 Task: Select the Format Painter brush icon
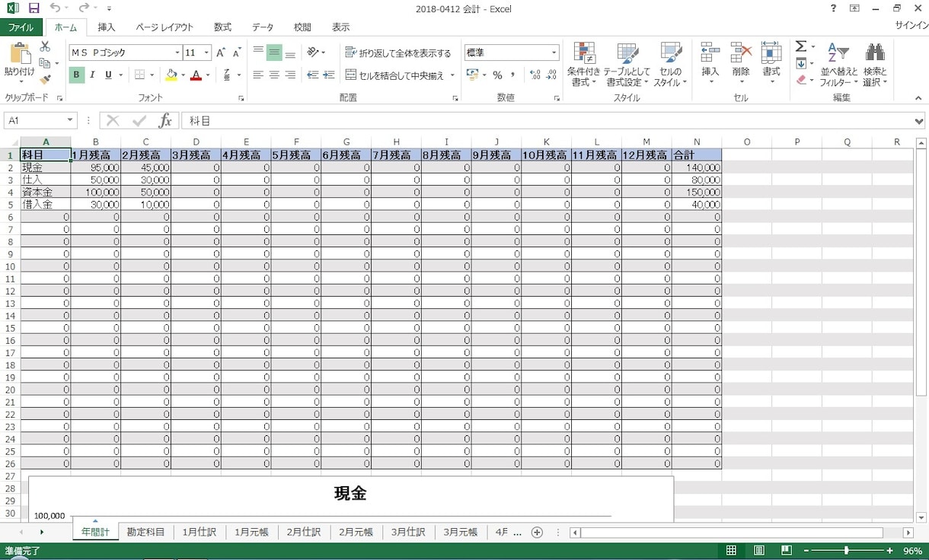pyautogui.click(x=45, y=78)
